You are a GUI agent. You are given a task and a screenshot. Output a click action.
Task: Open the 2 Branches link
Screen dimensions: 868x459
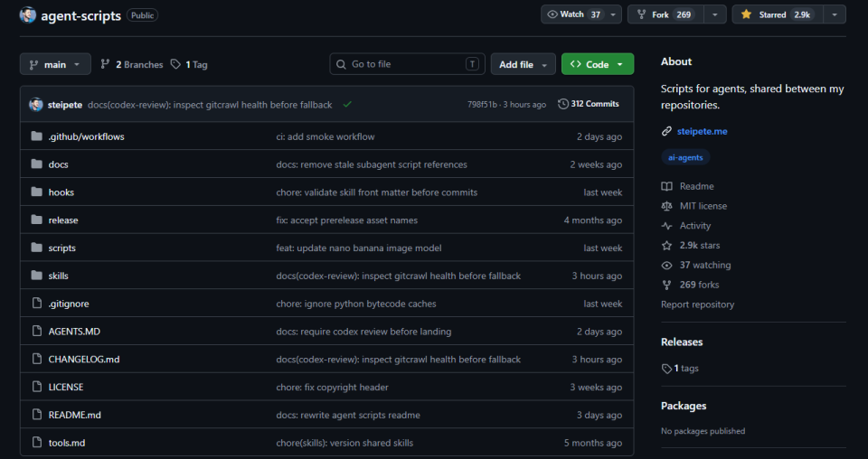tap(132, 65)
